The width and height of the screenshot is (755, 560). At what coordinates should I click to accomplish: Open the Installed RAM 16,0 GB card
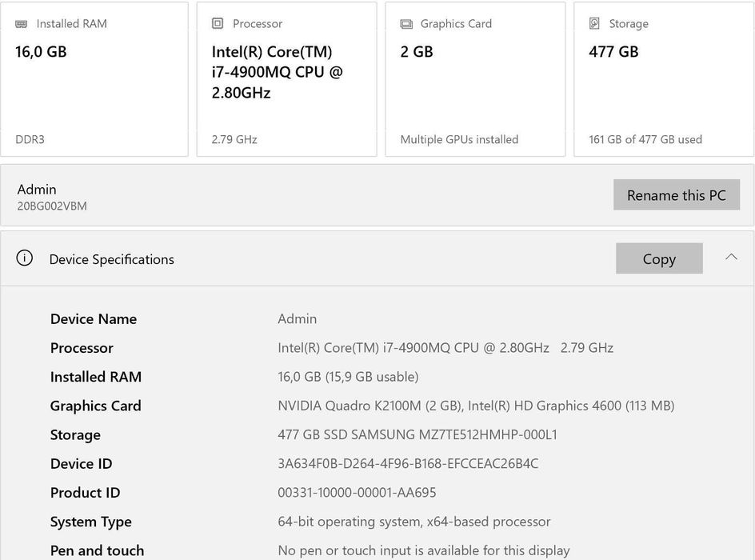[x=94, y=80]
